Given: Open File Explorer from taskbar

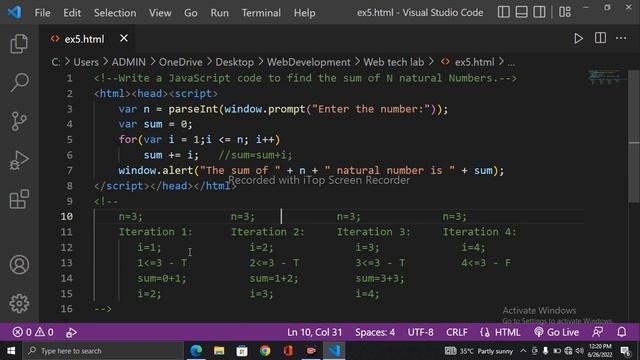Looking at the screenshot, I should 219,351.
